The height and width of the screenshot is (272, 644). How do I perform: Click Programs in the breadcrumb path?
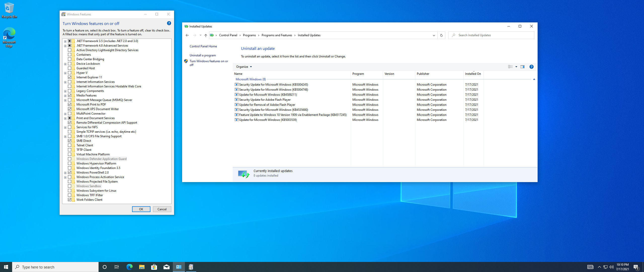click(249, 35)
